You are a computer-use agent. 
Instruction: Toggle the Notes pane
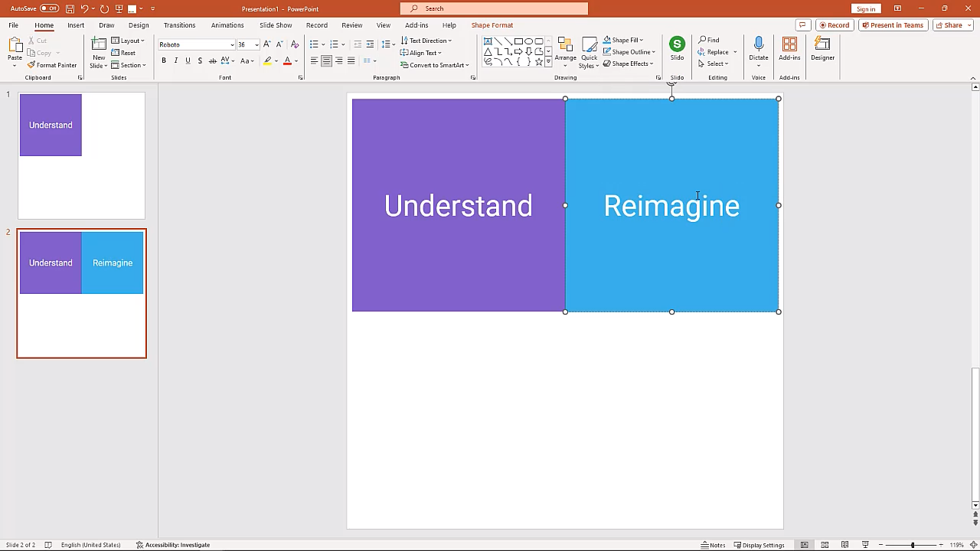point(714,545)
